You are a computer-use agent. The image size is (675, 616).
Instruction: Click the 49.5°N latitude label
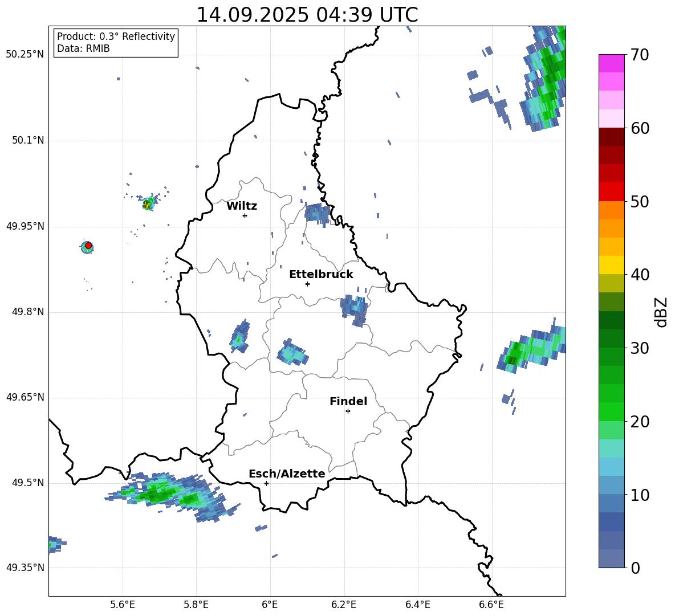coord(27,483)
